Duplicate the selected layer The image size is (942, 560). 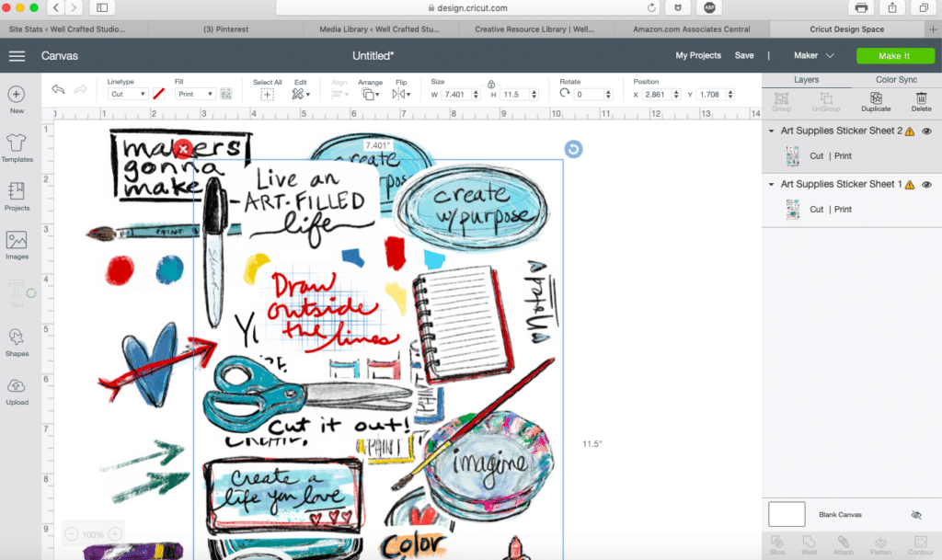pos(876,102)
